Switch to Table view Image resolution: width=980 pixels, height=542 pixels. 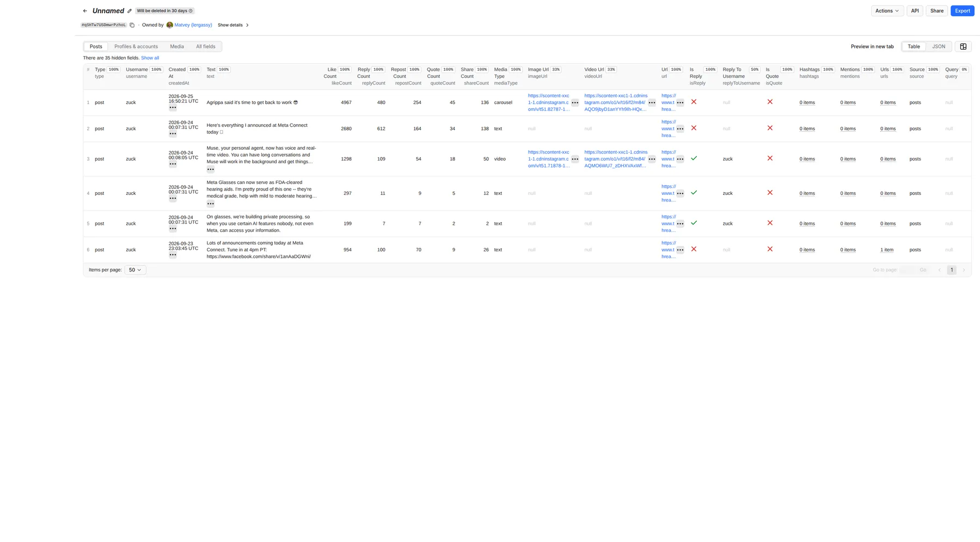pos(914,47)
